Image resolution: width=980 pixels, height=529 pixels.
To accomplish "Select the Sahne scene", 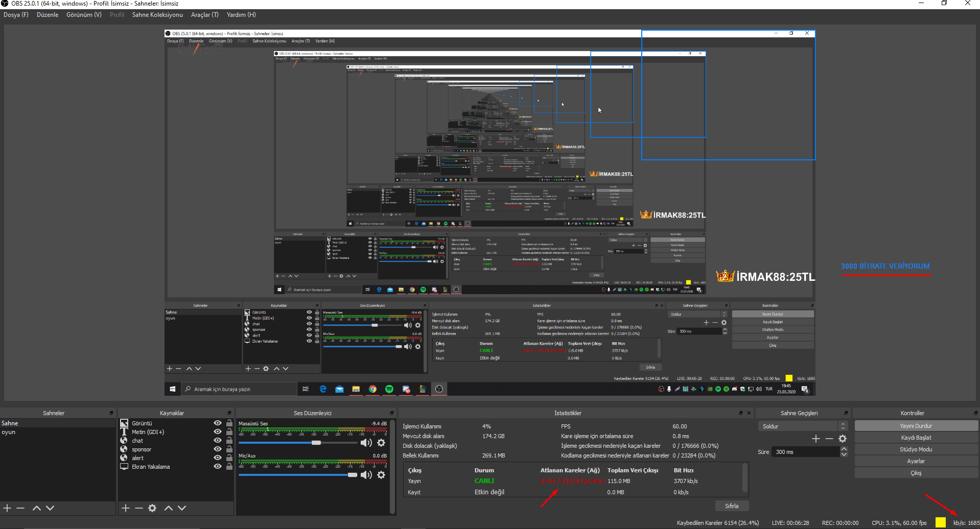I will tap(58, 423).
